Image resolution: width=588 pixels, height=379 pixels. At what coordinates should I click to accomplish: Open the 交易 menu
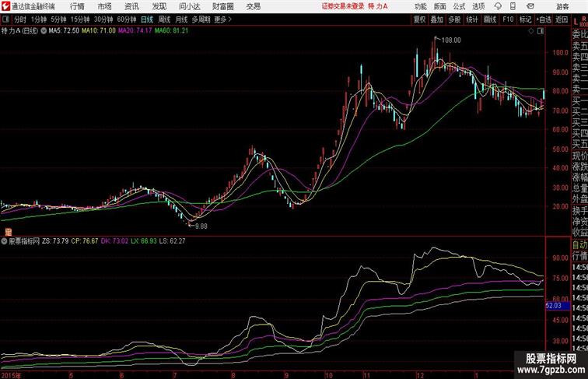253,6
